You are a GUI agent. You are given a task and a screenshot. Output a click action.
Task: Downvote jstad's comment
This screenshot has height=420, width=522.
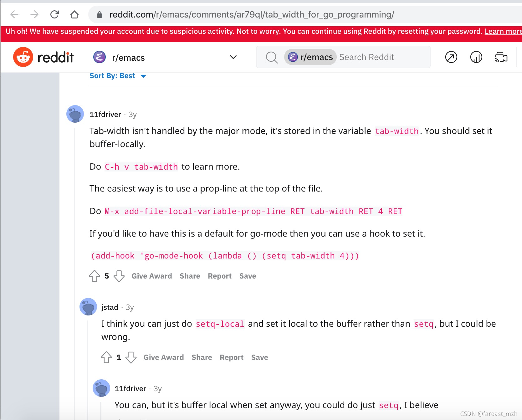pos(131,357)
